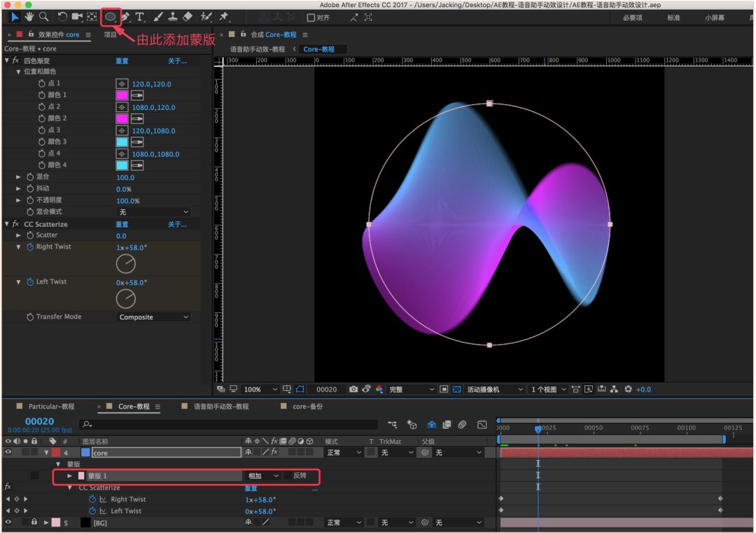
Task: Hide the core layer with eye icon
Action: tap(8, 452)
